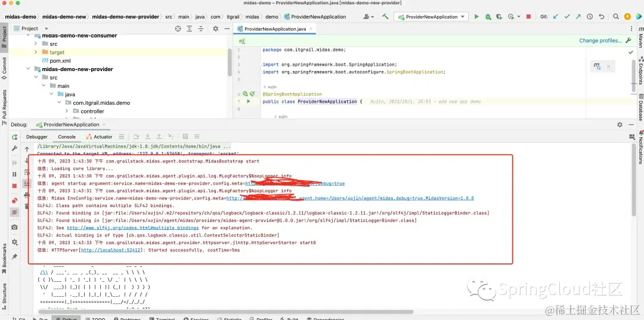Screen dimensions: 644x320
Task: Run with coverage shield icon
Action: point(499,17)
